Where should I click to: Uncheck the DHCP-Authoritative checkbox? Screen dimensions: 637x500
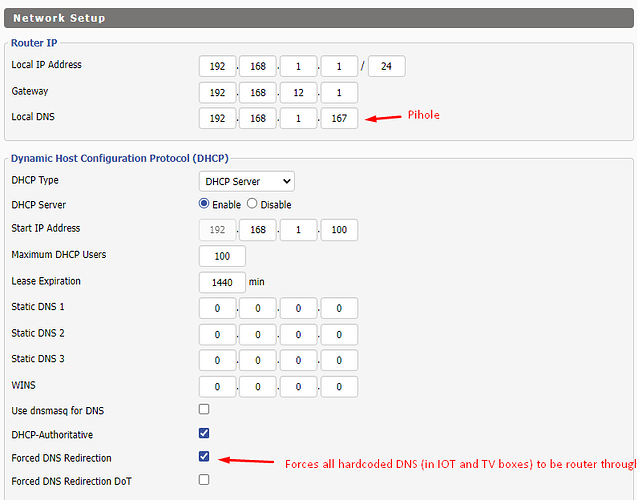(204, 434)
